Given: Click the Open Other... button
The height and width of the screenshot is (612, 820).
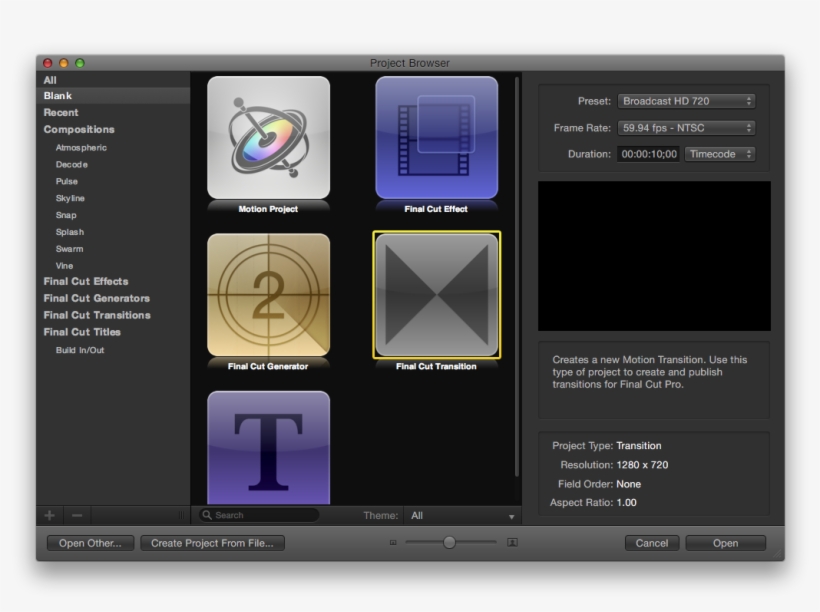Looking at the screenshot, I should pos(90,543).
